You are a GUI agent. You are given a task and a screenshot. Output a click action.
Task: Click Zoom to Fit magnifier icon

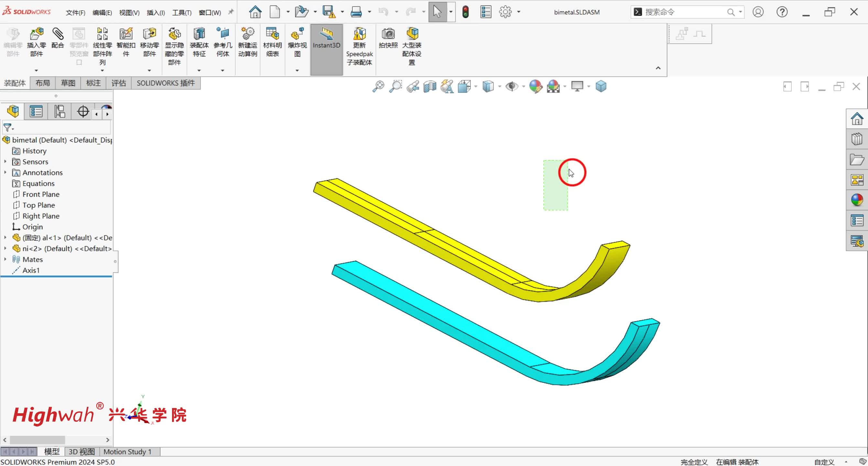pos(378,87)
